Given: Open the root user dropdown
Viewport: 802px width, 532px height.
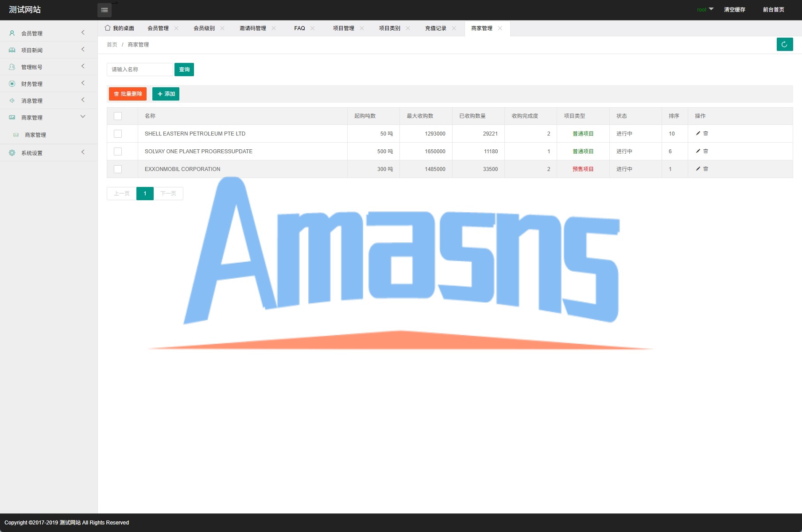Looking at the screenshot, I should pos(705,9).
